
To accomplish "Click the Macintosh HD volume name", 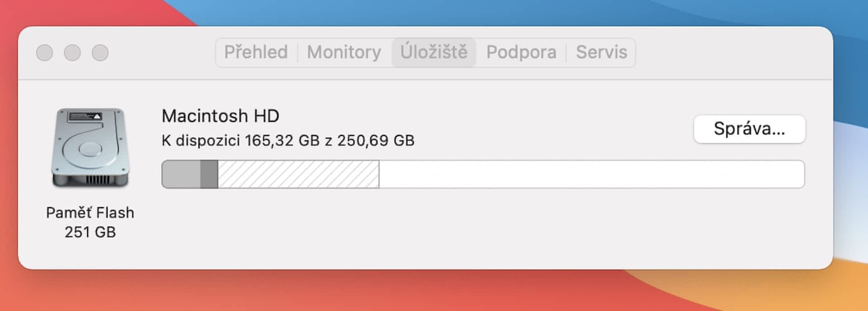I will pyautogui.click(x=220, y=116).
